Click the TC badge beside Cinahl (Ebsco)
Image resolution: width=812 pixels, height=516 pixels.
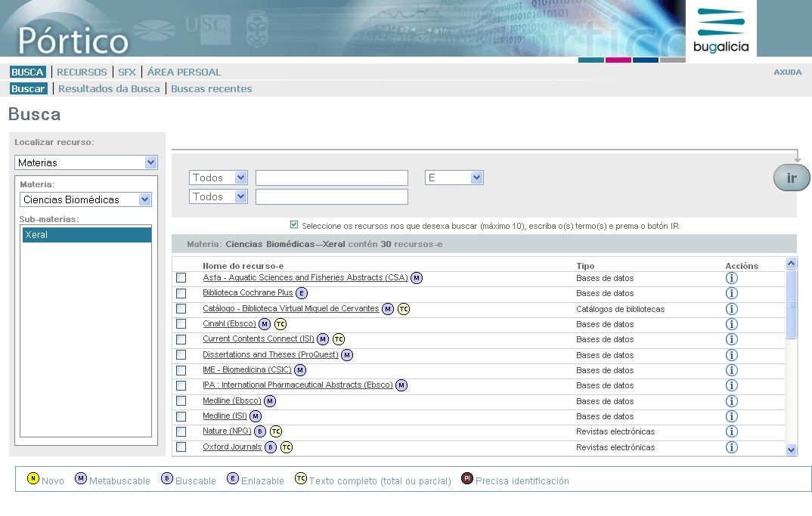tap(280, 324)
